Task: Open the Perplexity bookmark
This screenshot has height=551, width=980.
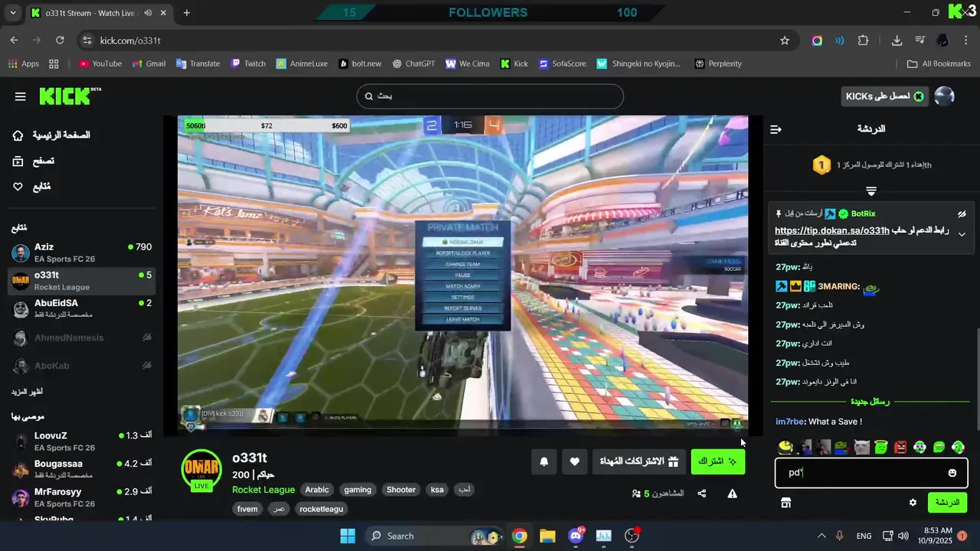Action: point(718,64)
